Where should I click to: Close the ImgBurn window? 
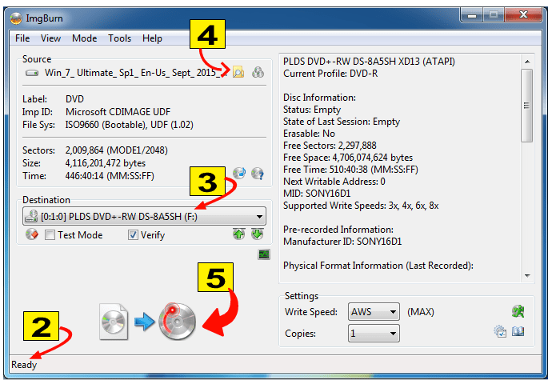(523, 15)
